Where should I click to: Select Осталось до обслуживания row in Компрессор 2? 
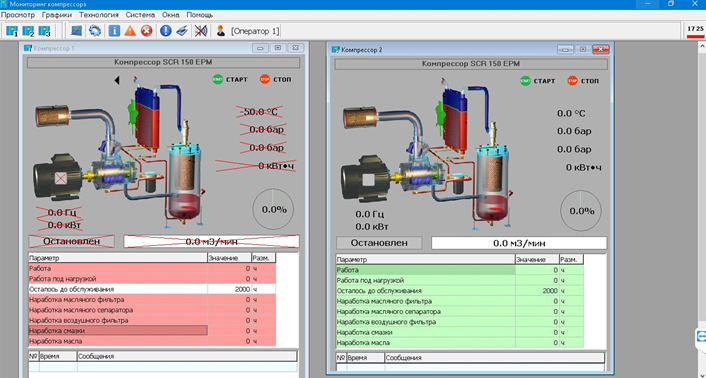click(460, 291)
